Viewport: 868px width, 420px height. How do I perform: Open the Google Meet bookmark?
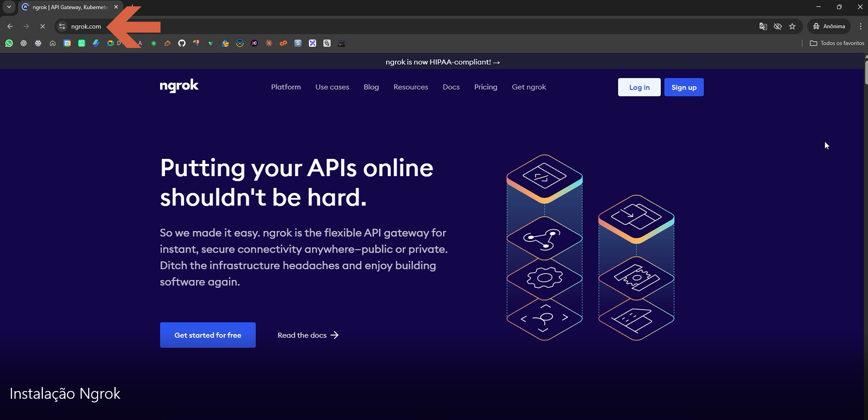click(110, 43)
